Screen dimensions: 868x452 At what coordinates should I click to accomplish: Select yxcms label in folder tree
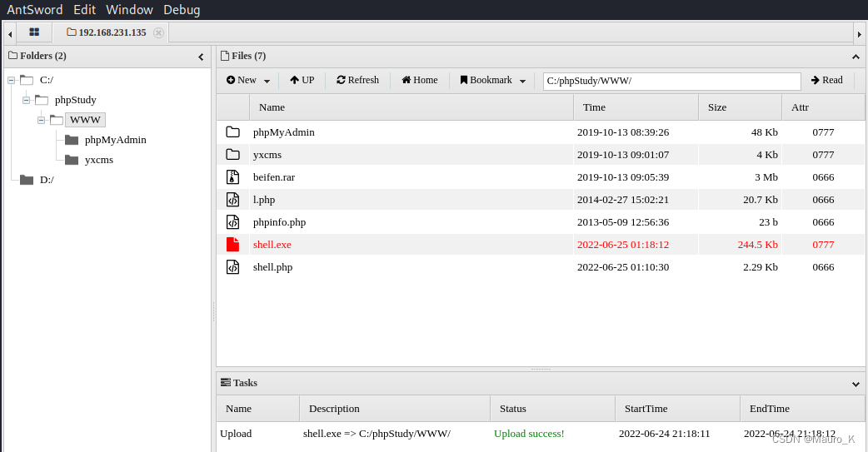click(99, 160)
